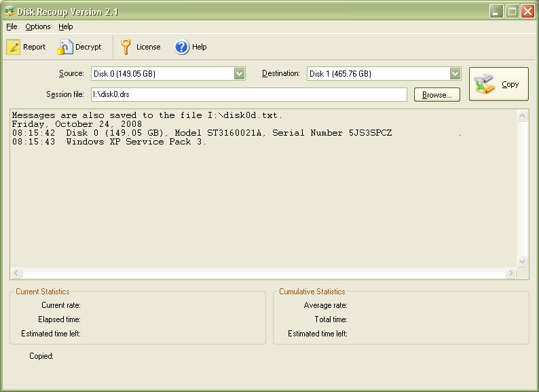Viewport: 539px width, 392px height.
Task: Click the Disk Recoup title bar icon
Action: (x=10, y=11)
